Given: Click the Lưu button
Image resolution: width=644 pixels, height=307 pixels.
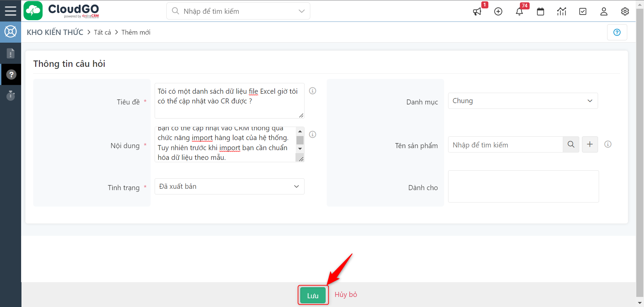Looking at the screenshot, I should point(313,295).
